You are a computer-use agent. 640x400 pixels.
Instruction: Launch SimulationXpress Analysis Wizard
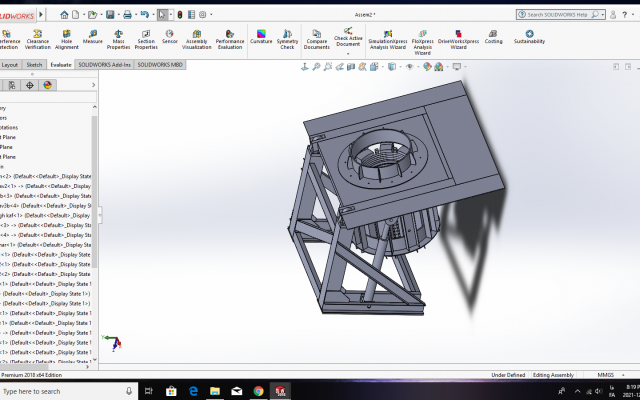pos(388,40)
